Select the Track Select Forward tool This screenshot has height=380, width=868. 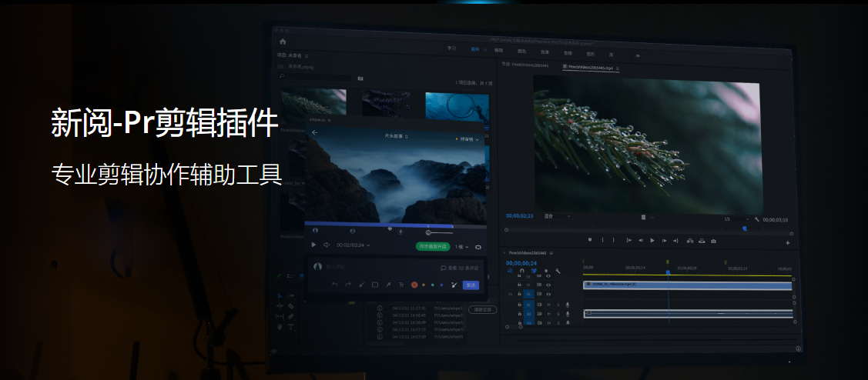[290, 296]
